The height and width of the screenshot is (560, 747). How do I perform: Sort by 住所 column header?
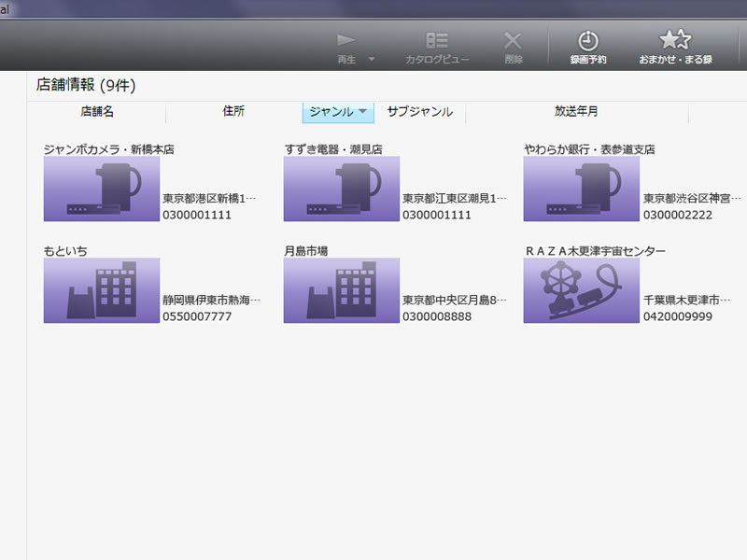(x=233, y=112)
